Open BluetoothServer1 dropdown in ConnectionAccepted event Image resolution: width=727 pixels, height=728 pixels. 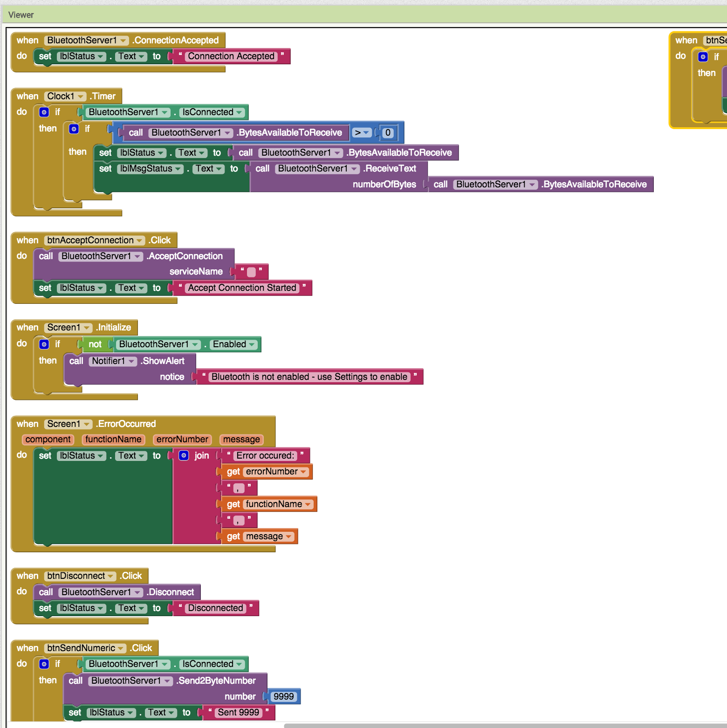click(x=87, y=41)
